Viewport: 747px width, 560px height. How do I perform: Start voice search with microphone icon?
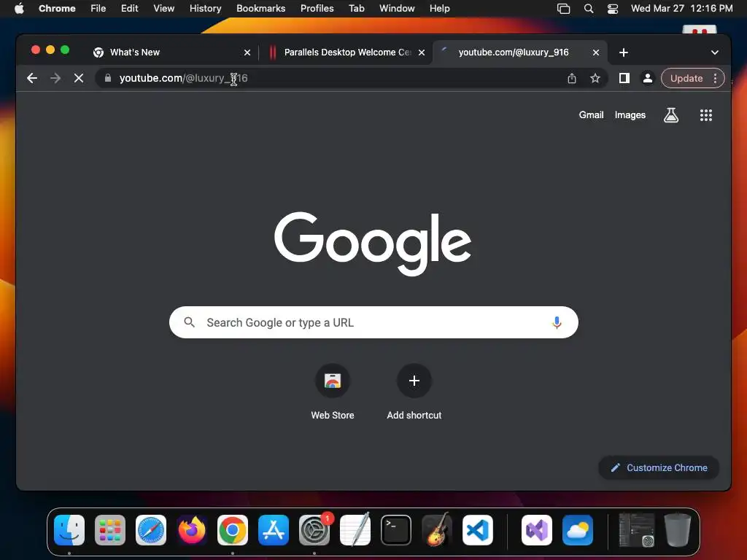[x=557, y=322]
